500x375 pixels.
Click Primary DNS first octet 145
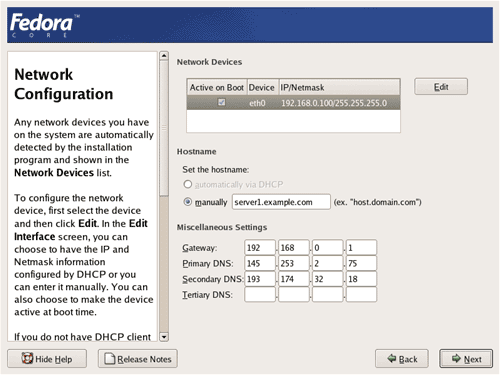coord(260,263)
